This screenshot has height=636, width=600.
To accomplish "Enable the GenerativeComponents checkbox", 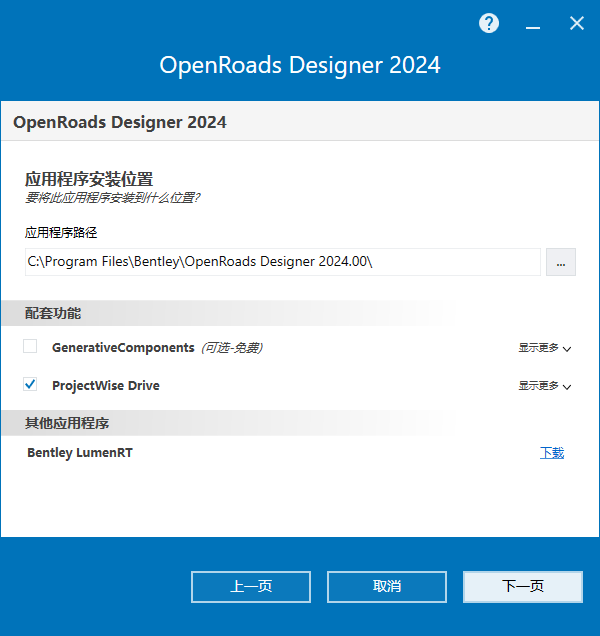I will (30, 346).
